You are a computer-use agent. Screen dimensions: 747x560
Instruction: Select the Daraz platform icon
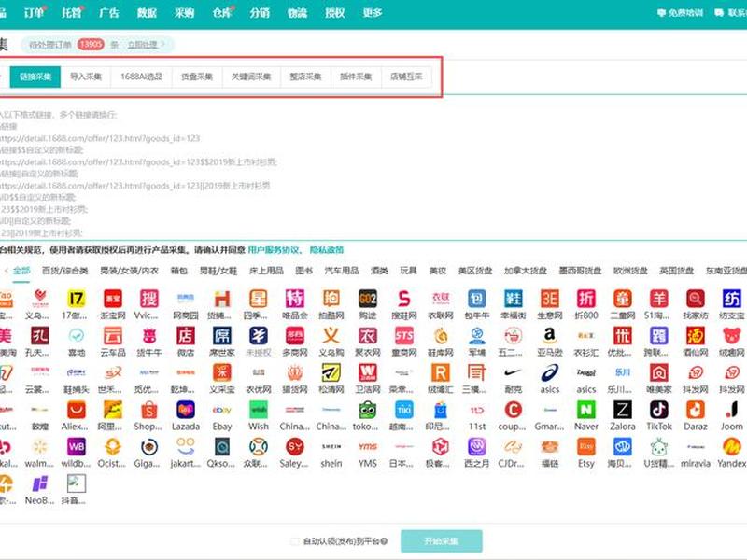(695, 410)
